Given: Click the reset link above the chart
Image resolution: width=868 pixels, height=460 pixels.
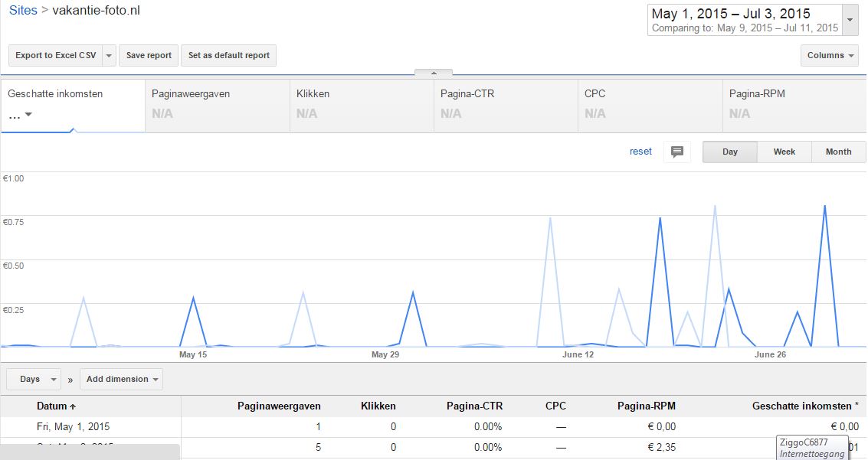Looking at the screenshot, I should [x=640, y=151].
